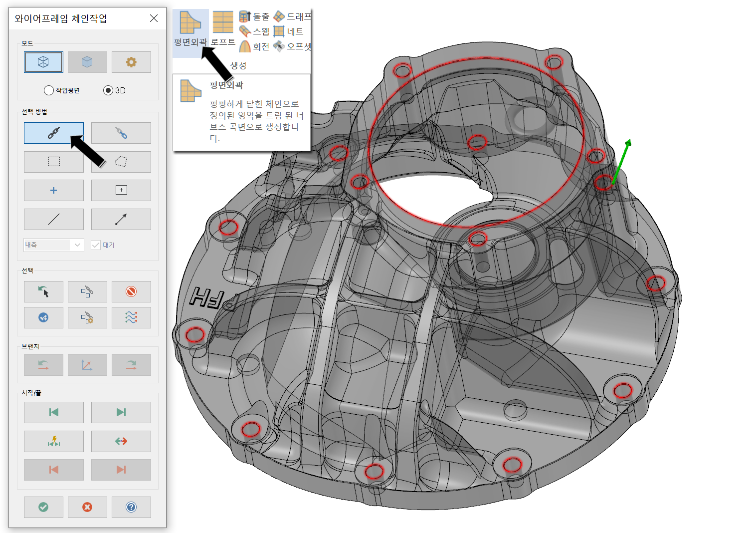Move chain end backward red icon
Image resolution: width=756 pixels, height=533 pixels.
[x=54, y=470]
